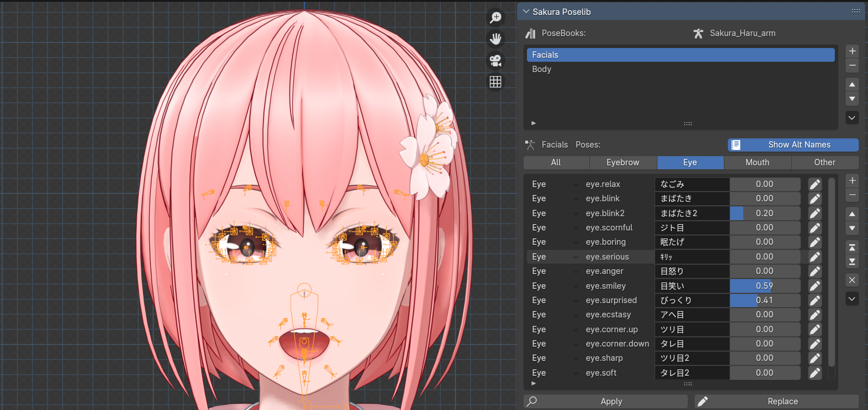The height and width of the screenshot is (410, 868).
Task: Adjust eye.surprised slider at 0.41
Action: pos(765,300)
